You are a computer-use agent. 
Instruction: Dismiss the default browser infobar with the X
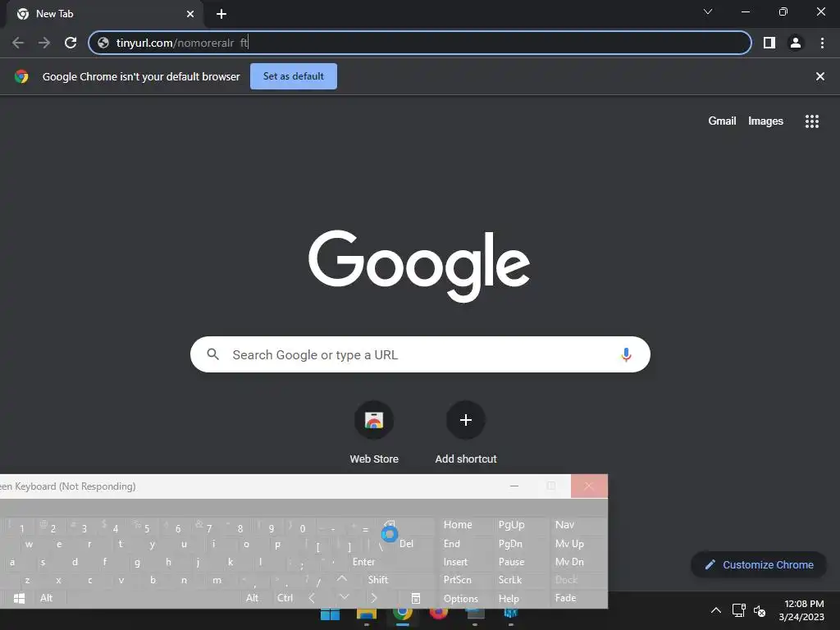pos(820,76)
